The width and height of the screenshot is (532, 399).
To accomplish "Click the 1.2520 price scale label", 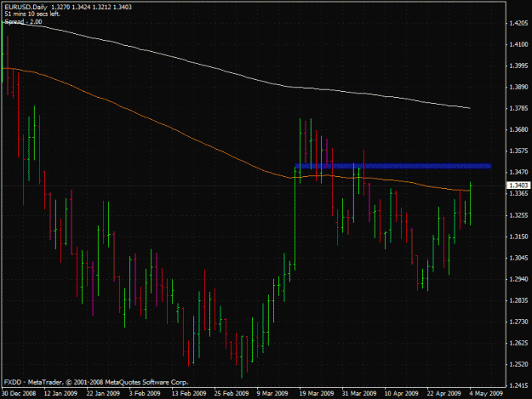I will [518, 364].
